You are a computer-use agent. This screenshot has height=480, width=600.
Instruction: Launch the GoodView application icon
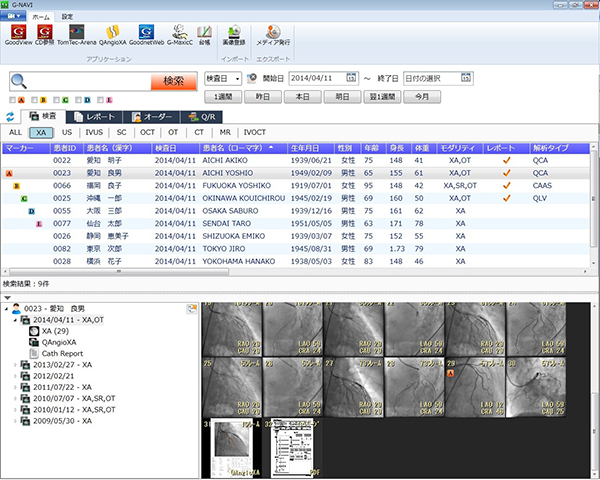pos(18,32)
